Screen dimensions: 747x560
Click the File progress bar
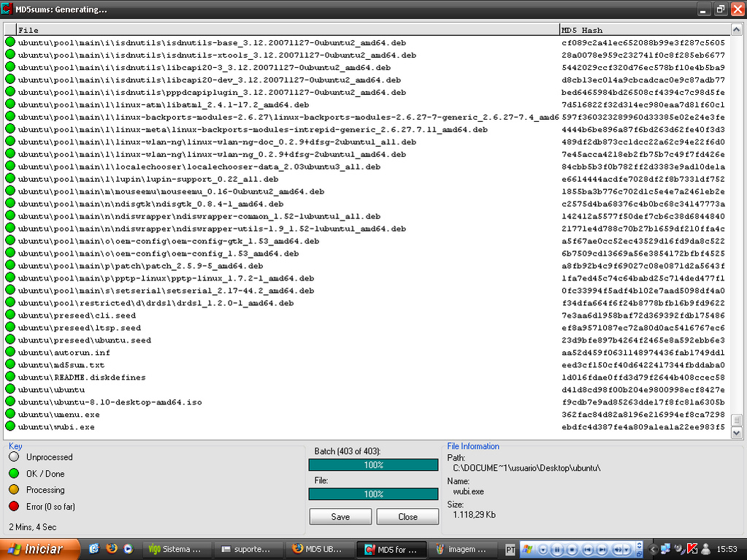click(374, 494)
